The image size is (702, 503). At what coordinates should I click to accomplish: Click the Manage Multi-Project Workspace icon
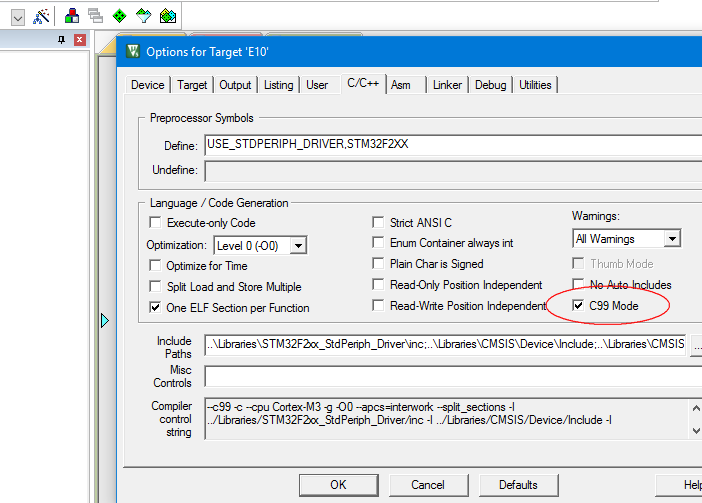[95, 16]
